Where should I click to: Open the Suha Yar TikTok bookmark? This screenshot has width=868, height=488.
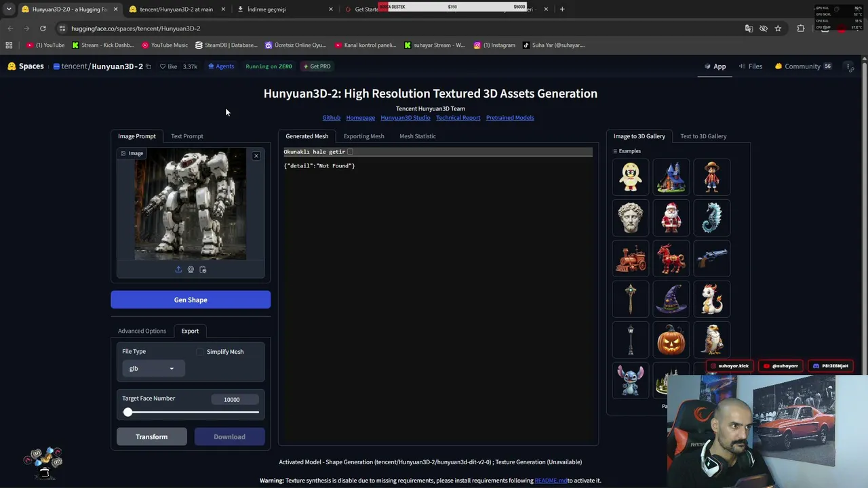tap(553, 45)
